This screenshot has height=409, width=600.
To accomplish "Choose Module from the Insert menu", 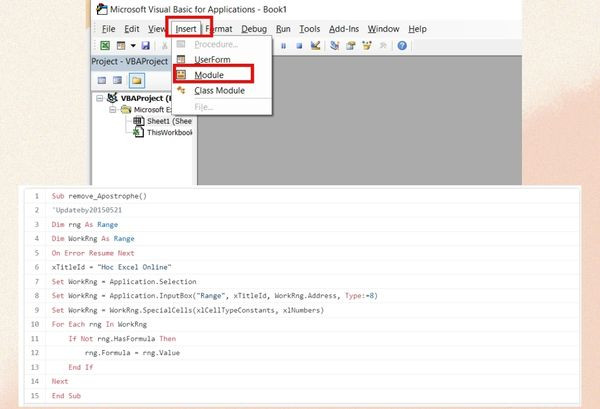I will (x=222, y=75).
